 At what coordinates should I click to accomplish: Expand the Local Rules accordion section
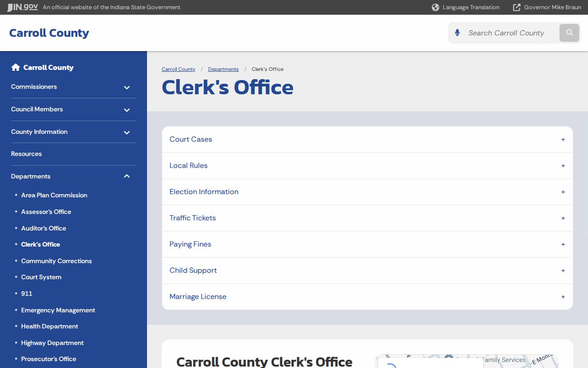coord(367,166)
